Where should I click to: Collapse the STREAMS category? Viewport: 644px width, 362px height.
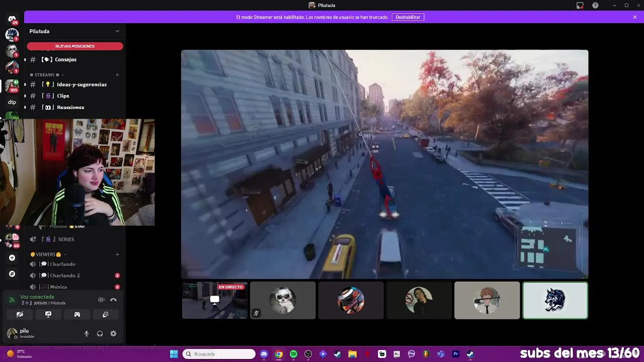coord(46,75)
